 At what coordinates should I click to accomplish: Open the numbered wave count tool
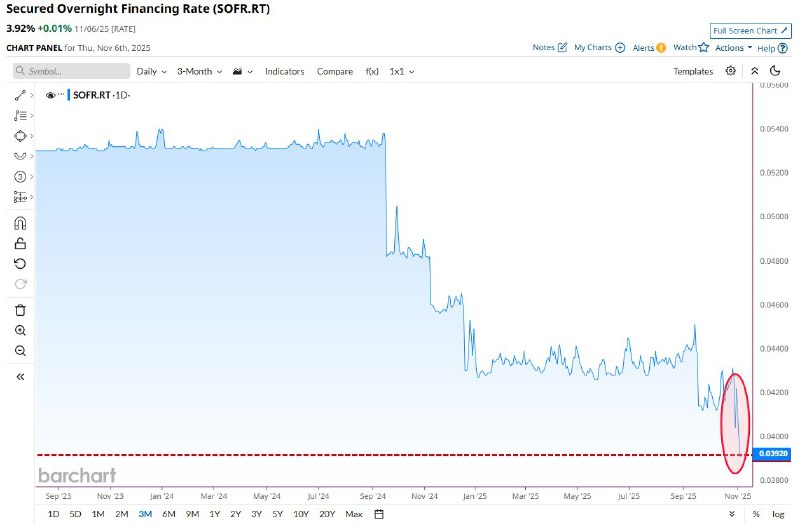point(20,177)
